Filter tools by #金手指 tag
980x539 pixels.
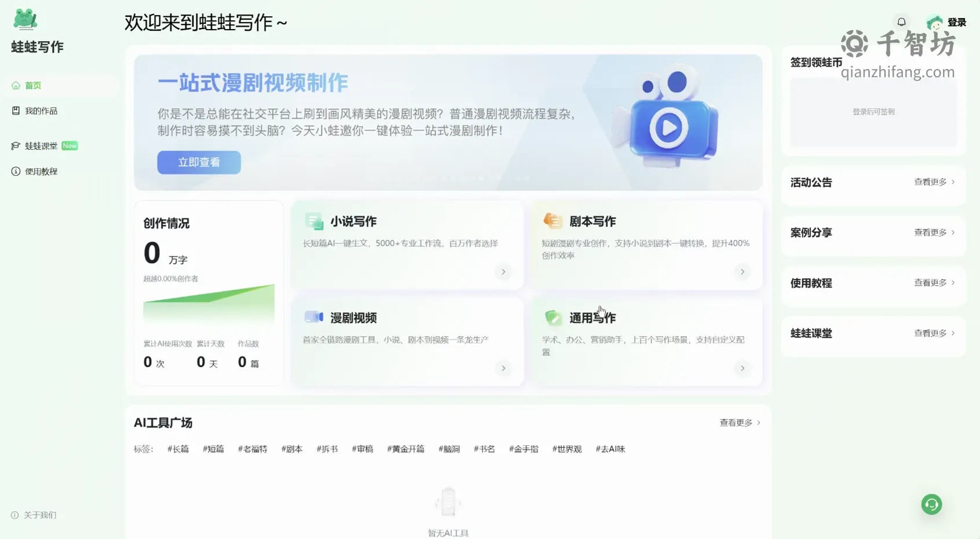tap(524, 449)
